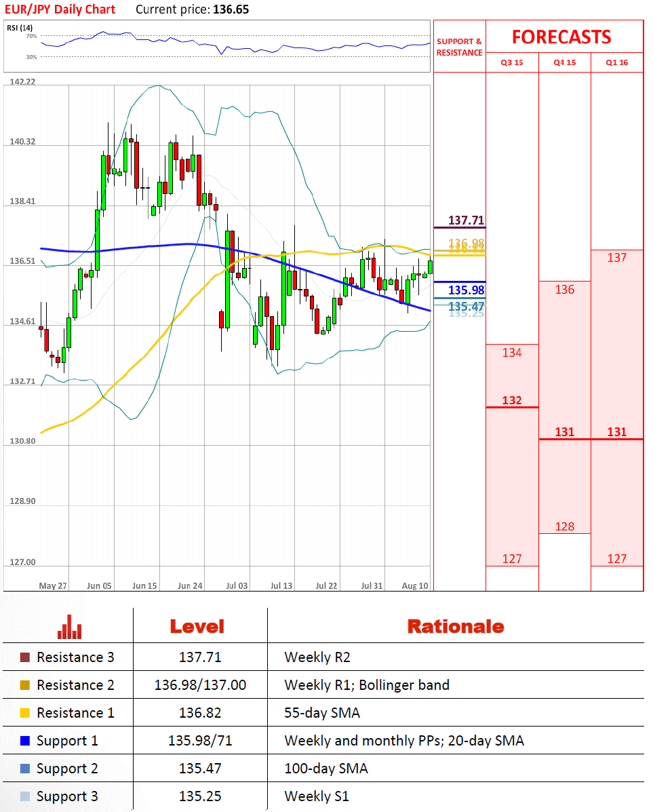This screenshot has width=653, height=812.
Task: Select the Q1 16 forecast column header
Action: click(x=617, y=62)
